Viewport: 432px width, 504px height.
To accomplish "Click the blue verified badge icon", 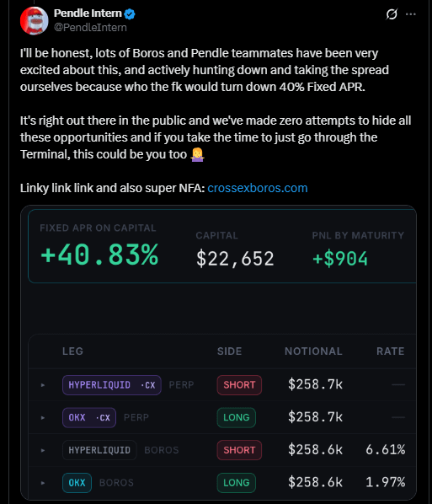I will click(130, 13).
